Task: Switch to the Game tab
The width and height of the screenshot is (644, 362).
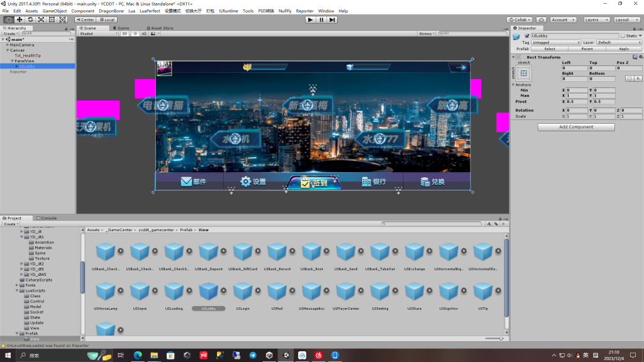Action: [x=121, y=28]
